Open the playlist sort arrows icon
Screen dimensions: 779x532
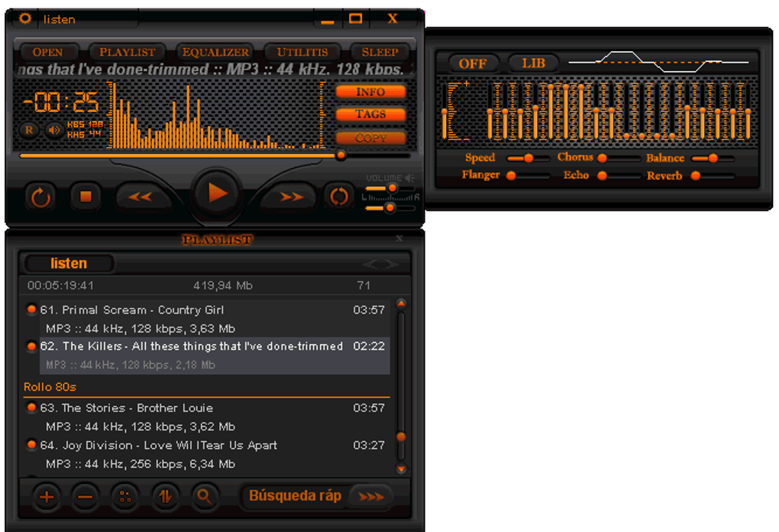[x=165, y=496]
